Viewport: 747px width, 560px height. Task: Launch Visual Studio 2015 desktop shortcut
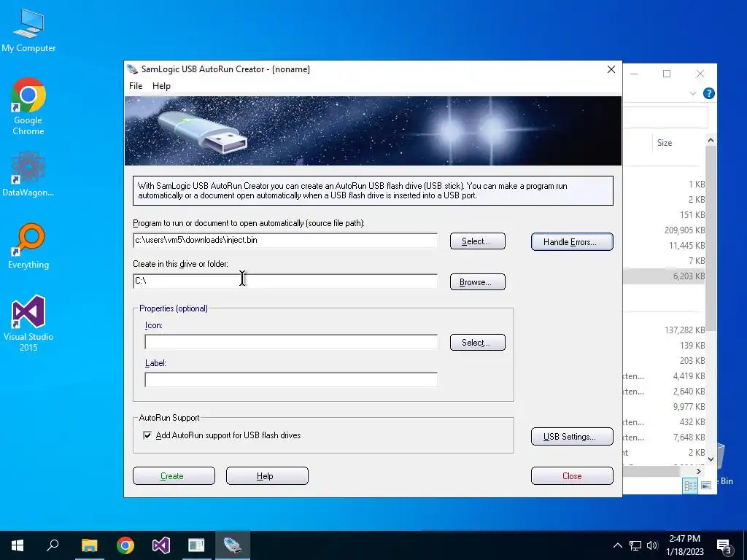click(28, 323)
